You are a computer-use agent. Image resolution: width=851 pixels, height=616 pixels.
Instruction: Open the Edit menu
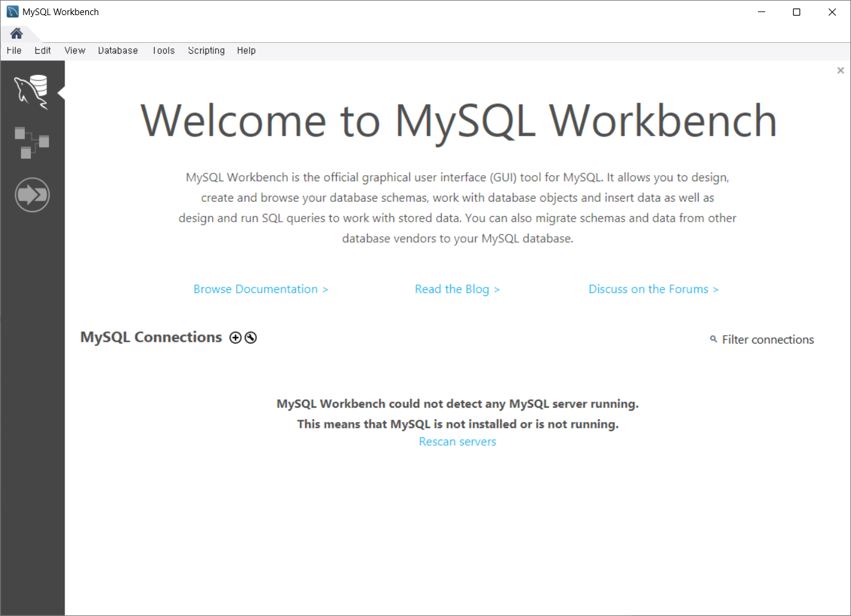[42, 51]
